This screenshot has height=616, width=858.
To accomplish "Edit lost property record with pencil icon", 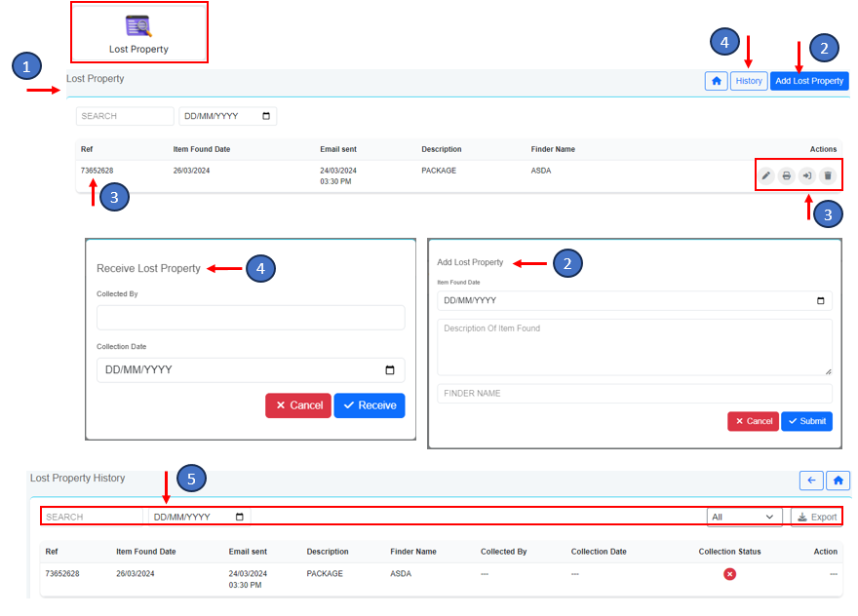I will click(766, 175).
